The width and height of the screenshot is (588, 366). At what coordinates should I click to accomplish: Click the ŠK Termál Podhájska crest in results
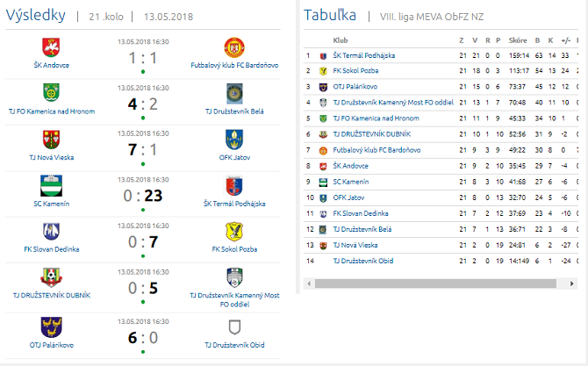coord(233,185)
